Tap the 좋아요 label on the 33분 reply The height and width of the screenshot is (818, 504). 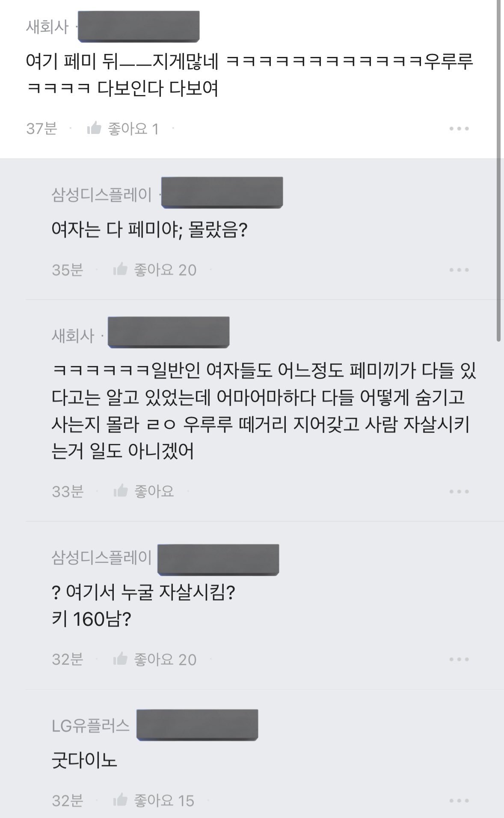click(x=154, y=491)
